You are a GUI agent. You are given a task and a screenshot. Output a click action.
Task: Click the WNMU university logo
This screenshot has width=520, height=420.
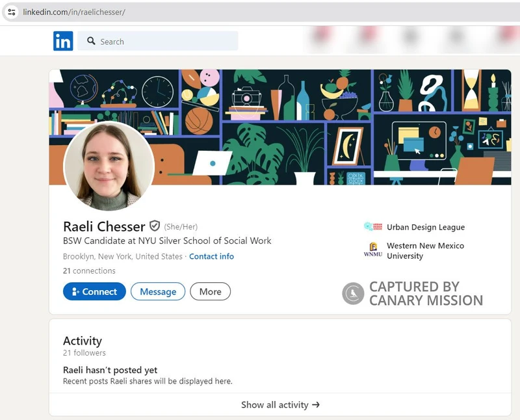point(373,250)
